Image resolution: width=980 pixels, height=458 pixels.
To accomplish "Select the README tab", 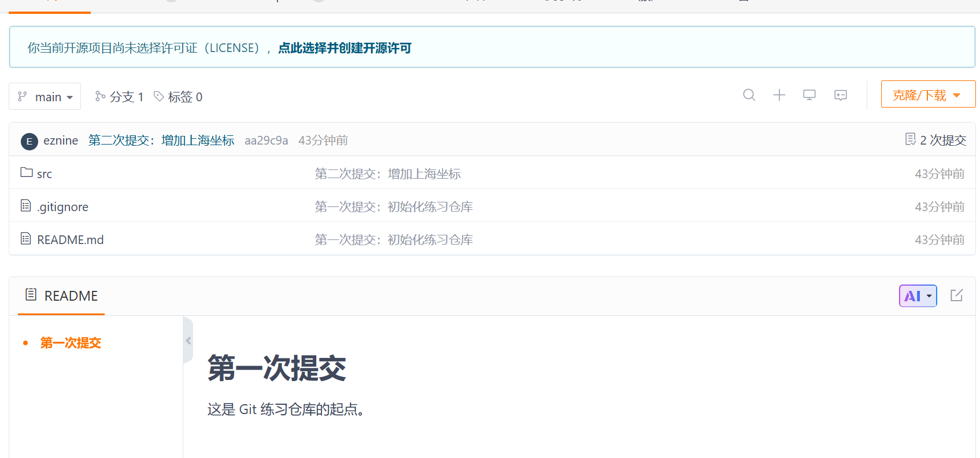I will click(61, 296).
